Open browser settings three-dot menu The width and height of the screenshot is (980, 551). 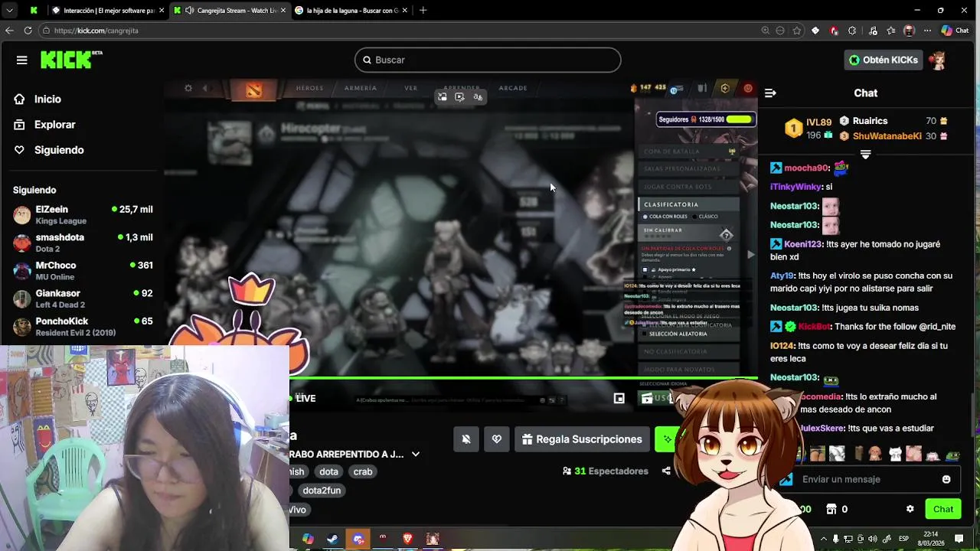click(927, 31)
